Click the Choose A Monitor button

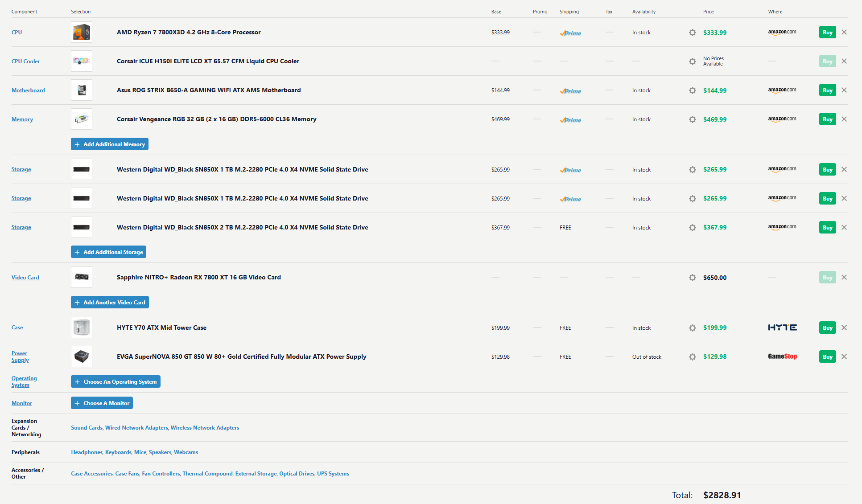click(x=102, y=403)
